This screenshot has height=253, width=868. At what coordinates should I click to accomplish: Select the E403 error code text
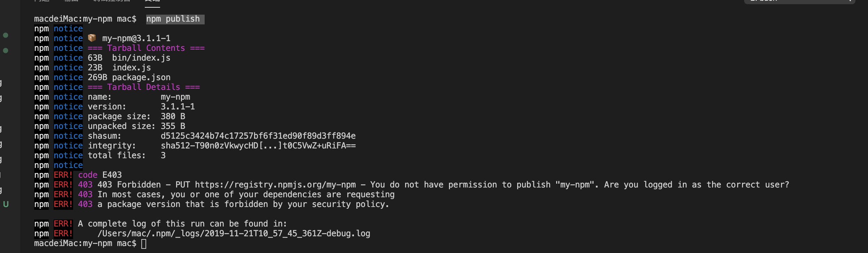click(112, 175)
